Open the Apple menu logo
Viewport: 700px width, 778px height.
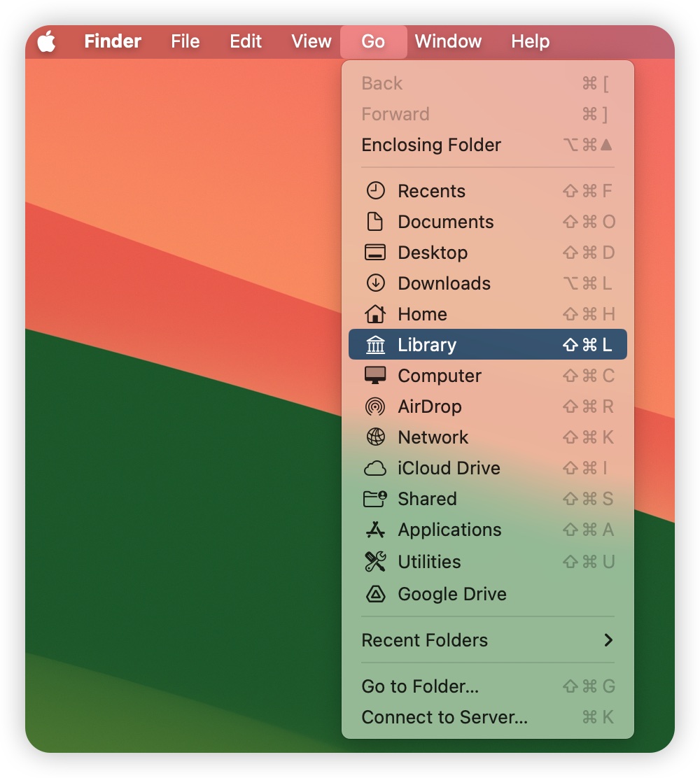pyautogui.click(x=47, y=41)
